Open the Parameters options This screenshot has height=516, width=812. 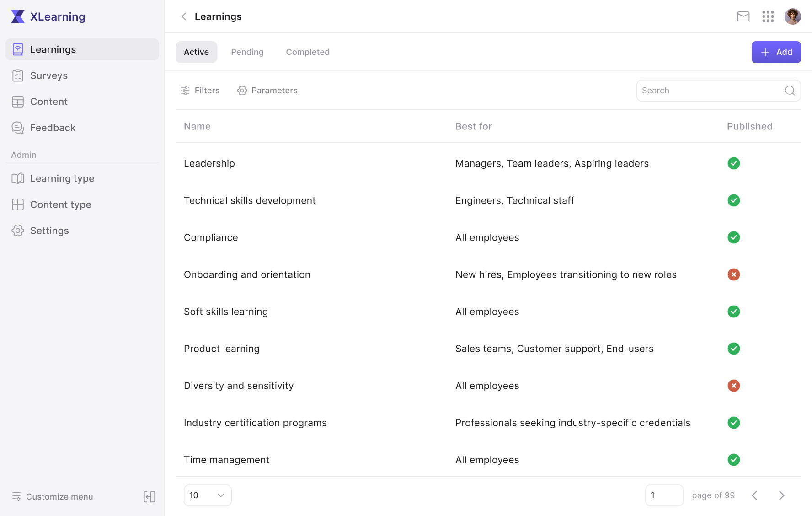point(267,91)
